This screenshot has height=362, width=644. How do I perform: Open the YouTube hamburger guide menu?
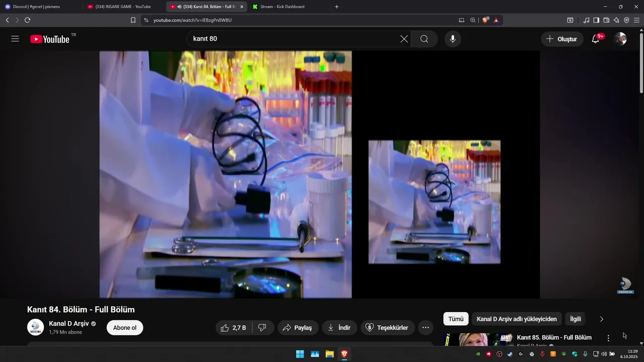tap(15, 39)
